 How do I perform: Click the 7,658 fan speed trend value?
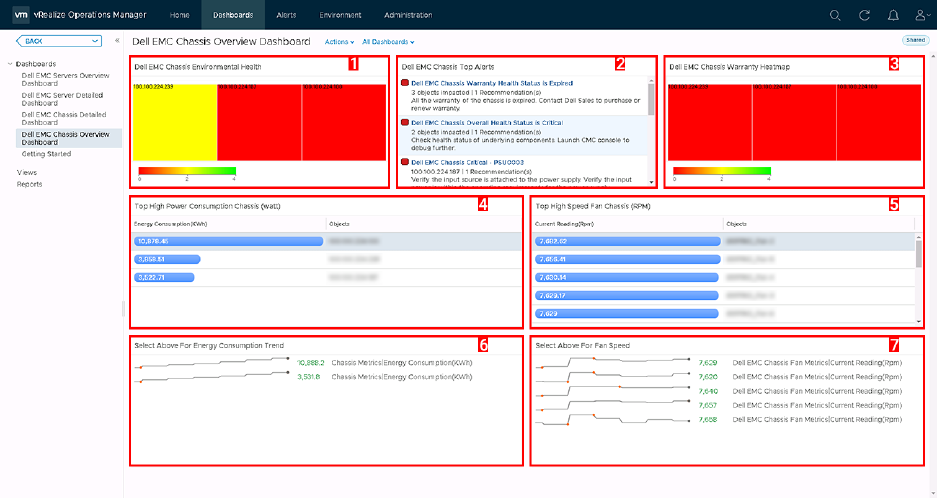click(x=708, y=420)
